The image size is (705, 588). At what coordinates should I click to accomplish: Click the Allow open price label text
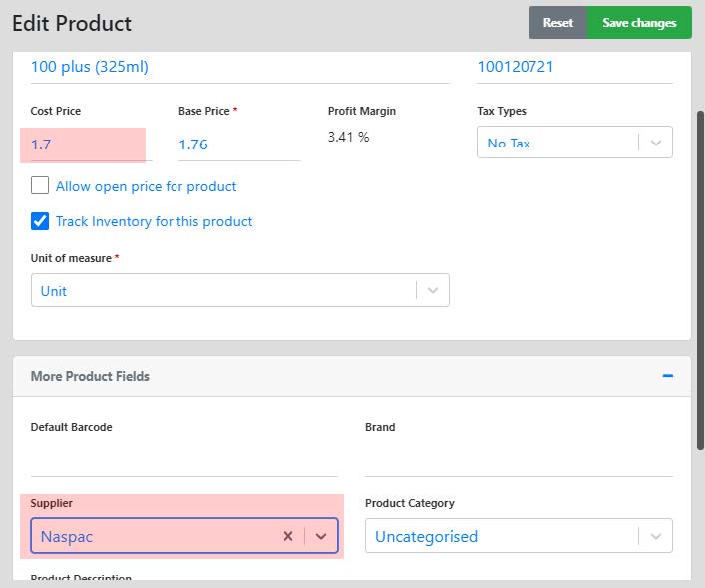pos(147,186)
